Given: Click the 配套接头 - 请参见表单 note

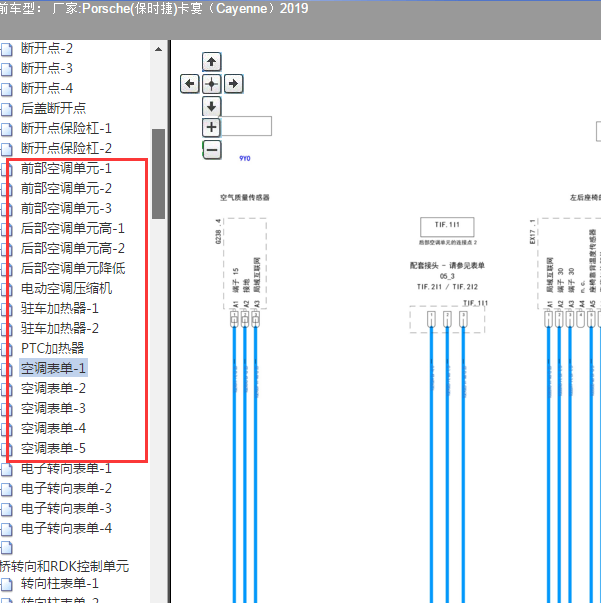Looking at the screenshot, I should 447,266.
